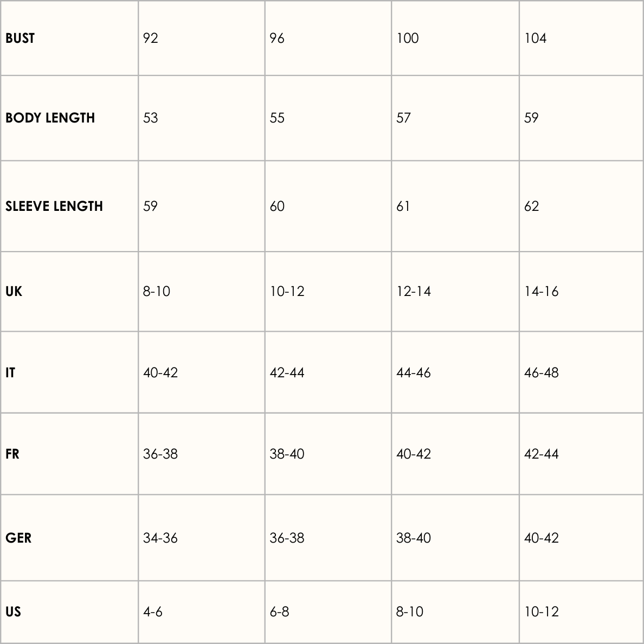Select the US 10-12 size cell
The image size is (644, 644).
(541, 611)
